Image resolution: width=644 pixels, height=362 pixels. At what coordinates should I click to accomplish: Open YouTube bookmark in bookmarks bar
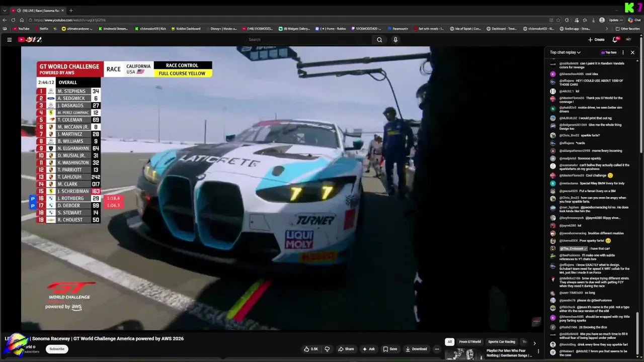click(x=22, y=29)
